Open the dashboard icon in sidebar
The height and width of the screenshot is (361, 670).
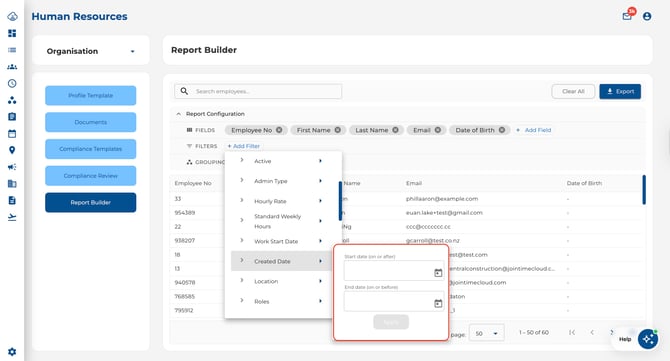coord(12,33)
